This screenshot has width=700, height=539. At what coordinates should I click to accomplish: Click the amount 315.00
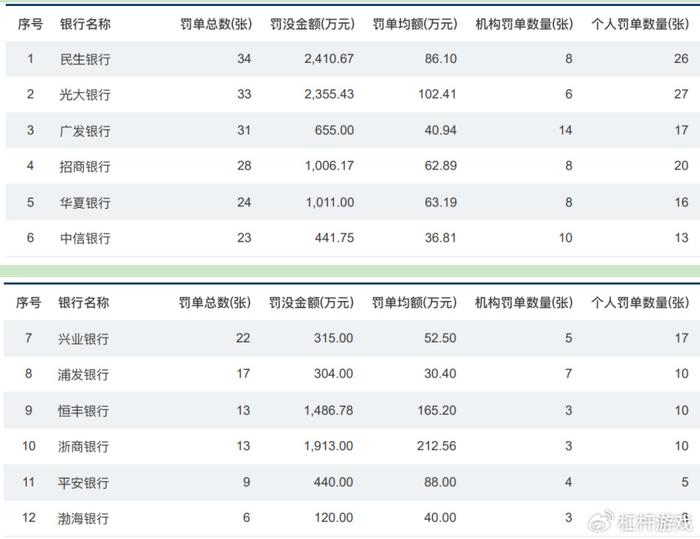coord(333,338)
